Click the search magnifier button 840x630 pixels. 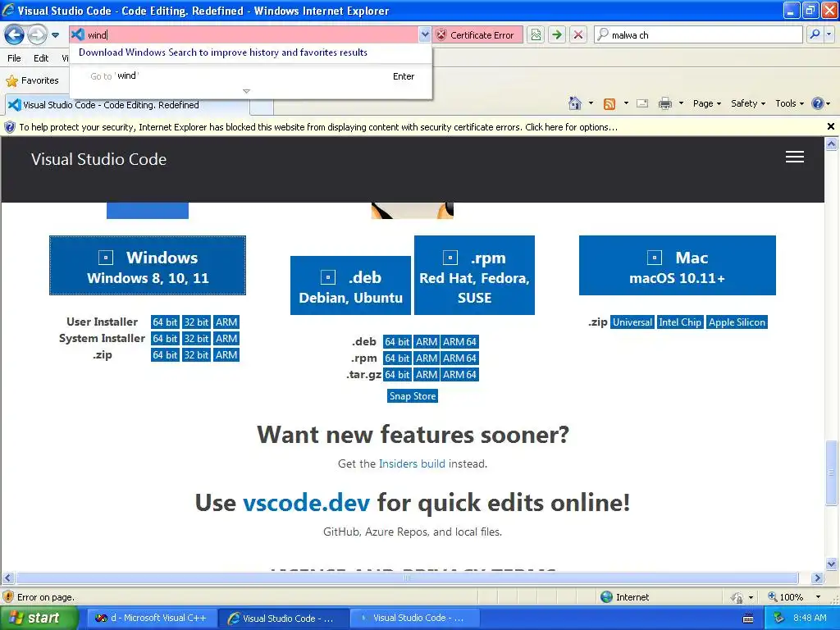coord(815,34)
